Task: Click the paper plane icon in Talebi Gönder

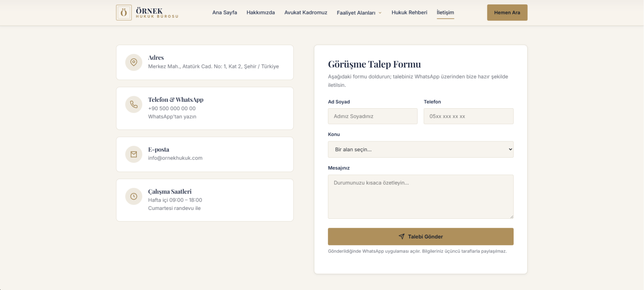Action: pyautogui.click(x=401, y=237)
